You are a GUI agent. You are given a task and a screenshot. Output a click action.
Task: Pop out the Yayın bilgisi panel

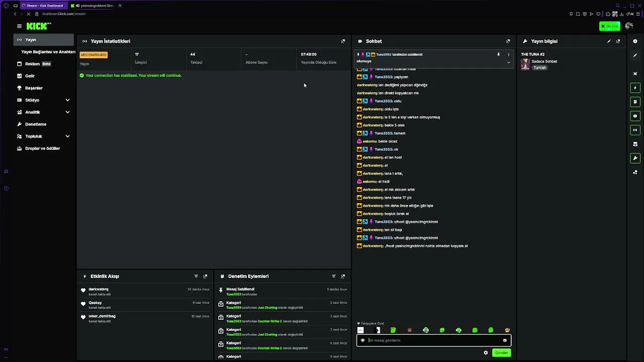[618, 41]
